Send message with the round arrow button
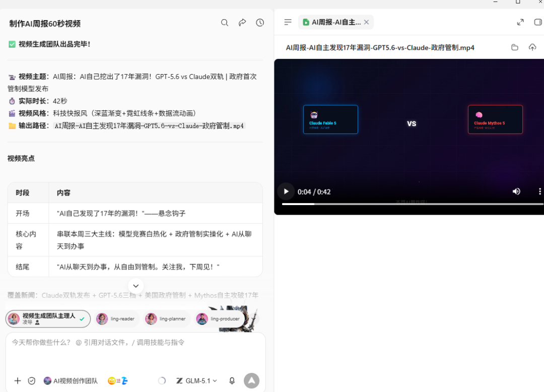 pos(251,381)
